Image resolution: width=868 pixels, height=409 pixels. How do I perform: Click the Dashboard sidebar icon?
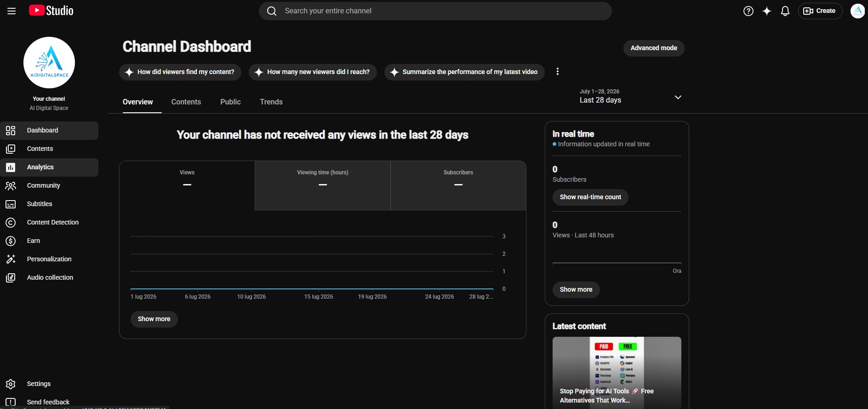tap(11, 130)
